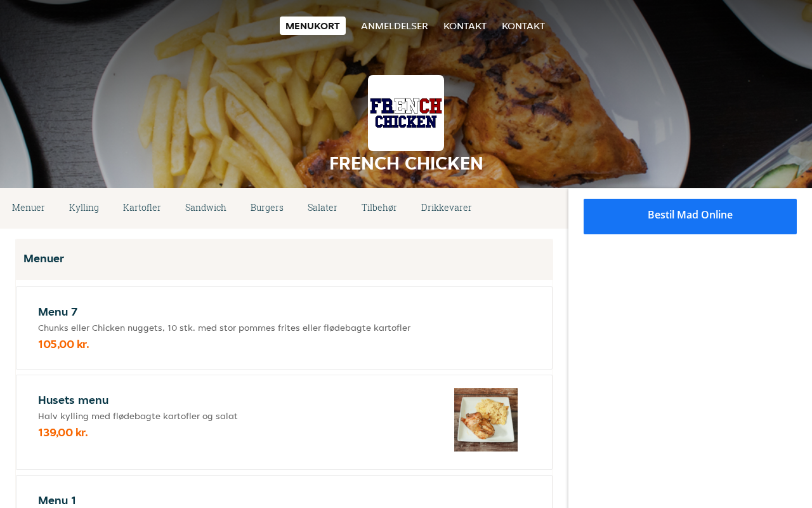
Task: Select the Kartofler category
Action: [142, 208]
